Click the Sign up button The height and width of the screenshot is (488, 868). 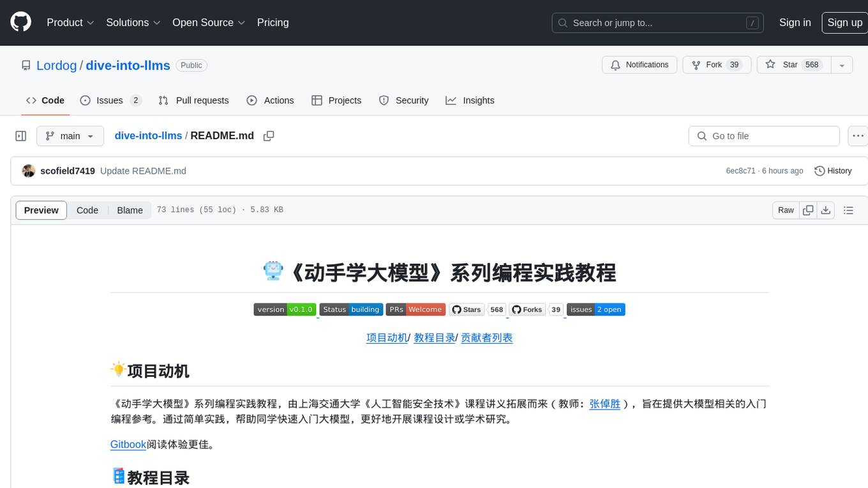[844, 22]
